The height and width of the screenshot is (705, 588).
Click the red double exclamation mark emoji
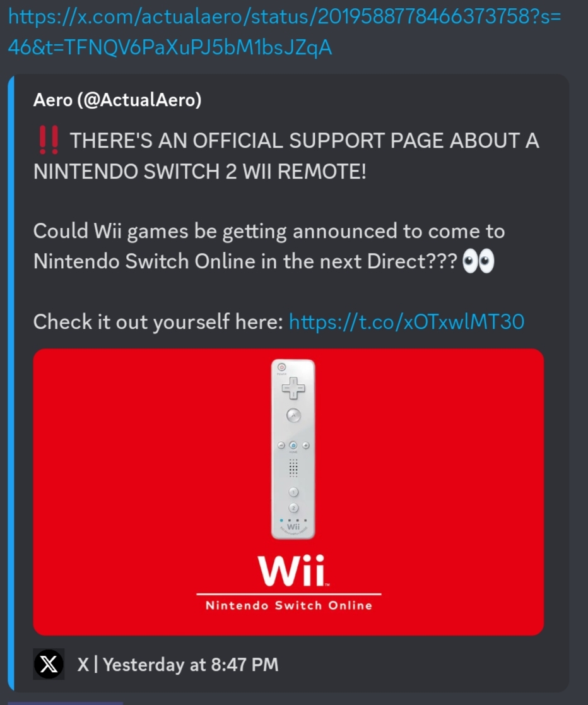(49, 140)
